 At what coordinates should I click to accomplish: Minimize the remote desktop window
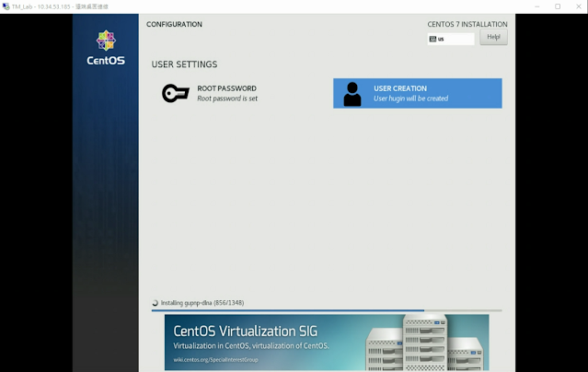pos(537,6)
